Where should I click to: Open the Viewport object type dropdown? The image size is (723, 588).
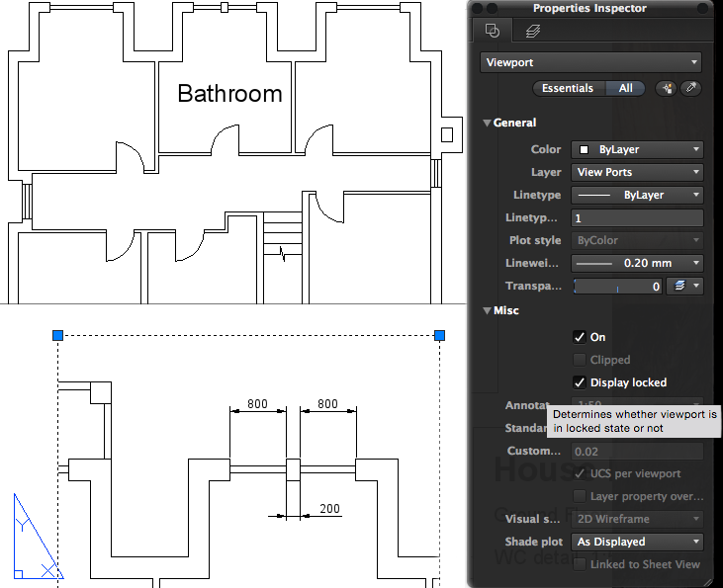[591, 62]
